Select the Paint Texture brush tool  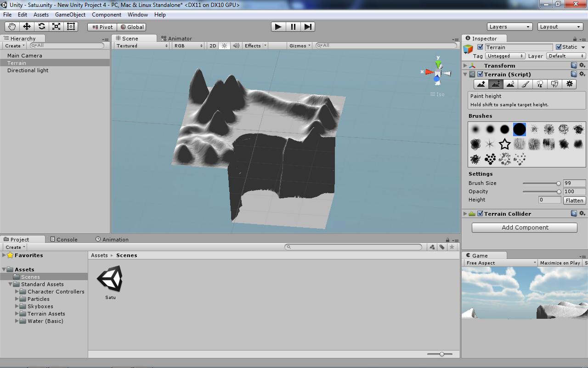(x=525, y=84)
